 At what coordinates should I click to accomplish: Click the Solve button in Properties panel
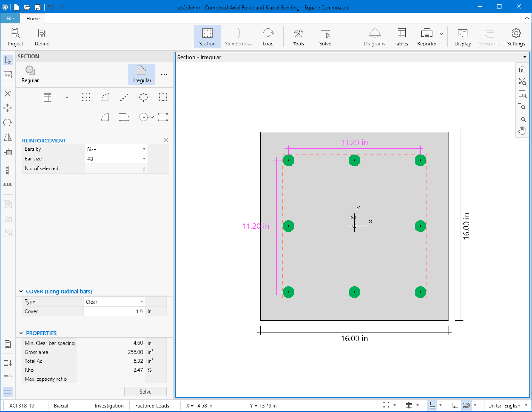coord(145,392)
